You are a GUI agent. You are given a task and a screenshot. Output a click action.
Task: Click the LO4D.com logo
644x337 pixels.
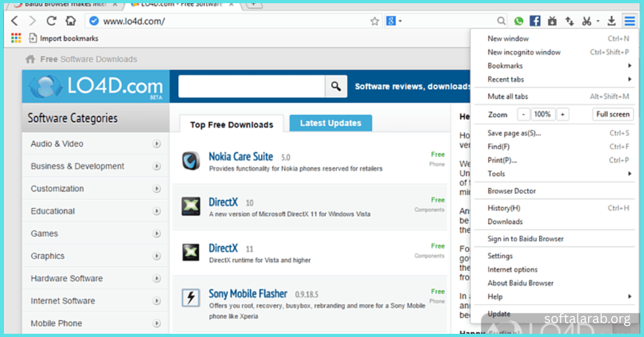coord(96,86)
